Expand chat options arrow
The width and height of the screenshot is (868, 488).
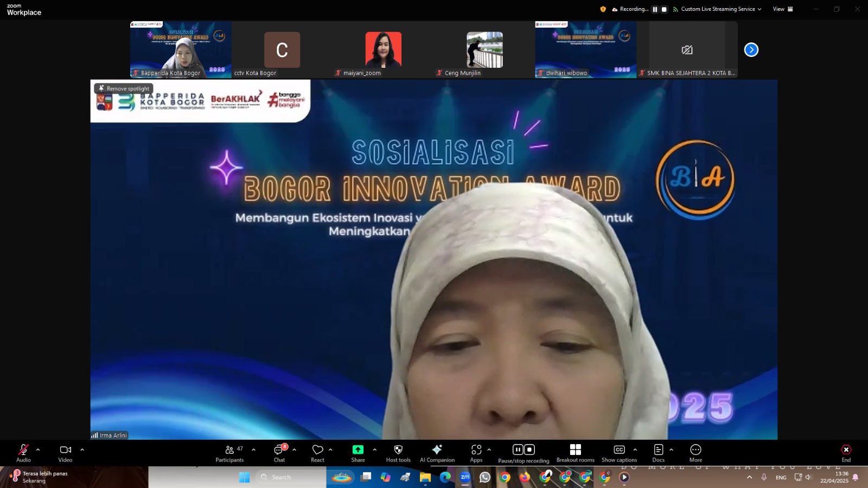click(294, 450)
